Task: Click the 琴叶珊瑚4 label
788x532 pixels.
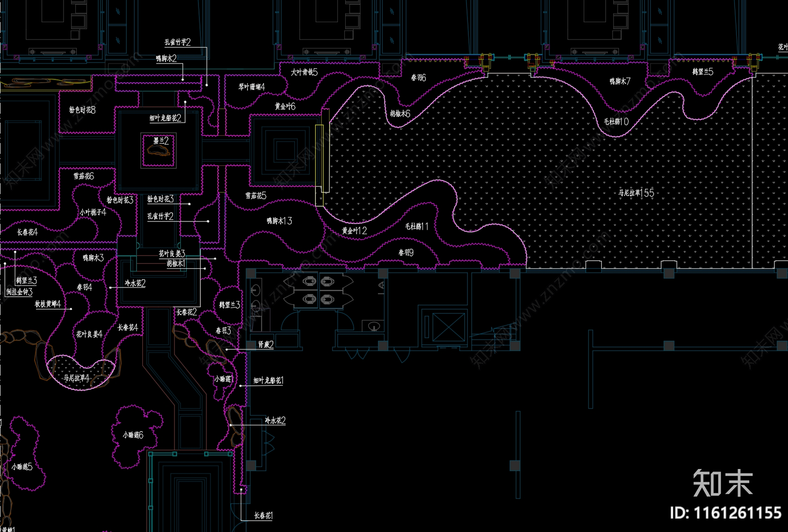Action: point(252,87)
